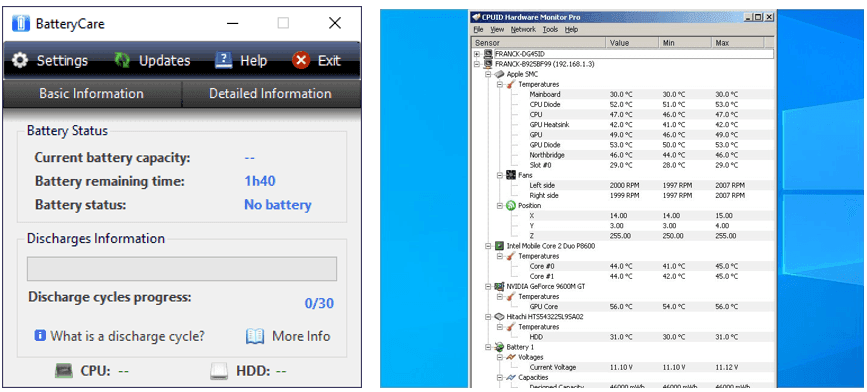Image resolution: width=867 pixels, height=392 pixels.
Task: Switch to the Detailed Information tab
Action: (271, 93)
